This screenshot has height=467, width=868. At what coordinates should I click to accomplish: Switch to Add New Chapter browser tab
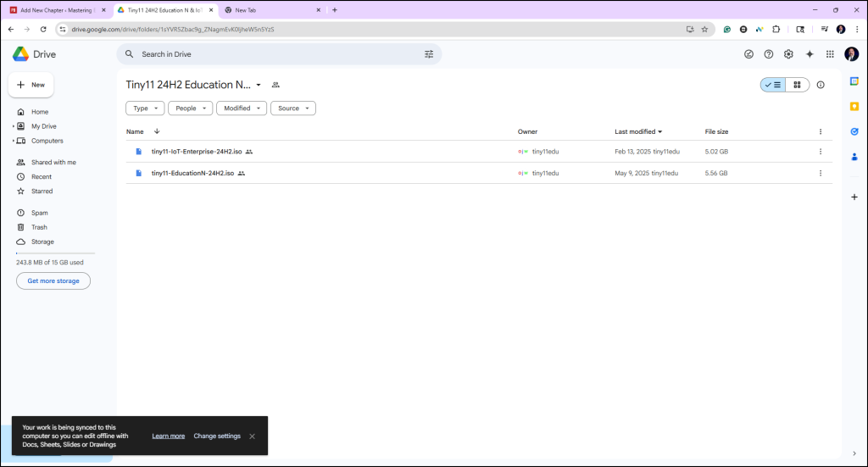(x=58, y=10)
